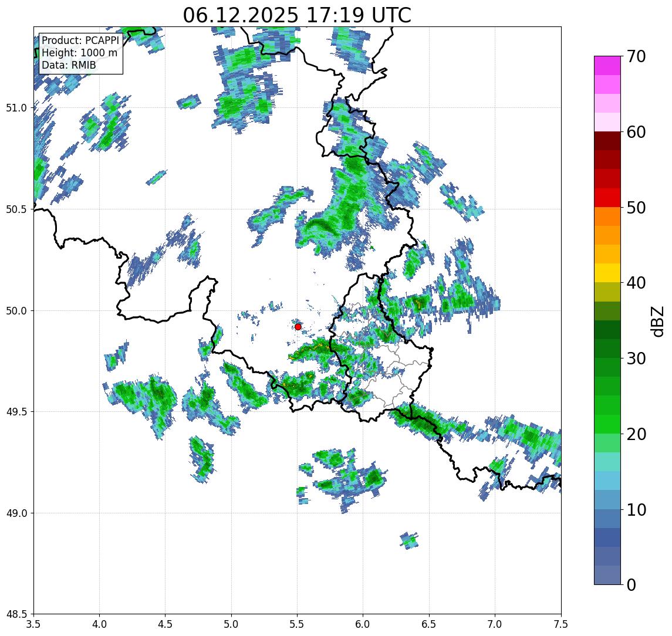Click the latitude axis label 48.5

pyautogui.click(x=16, y=614)
